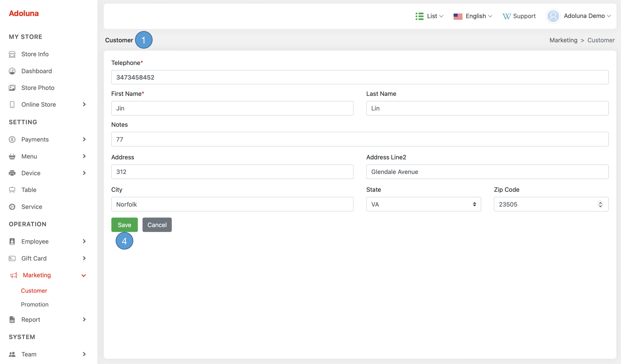Click the Gift Card icon
This screenshot has height=364, width=621.
coord(12,258)
